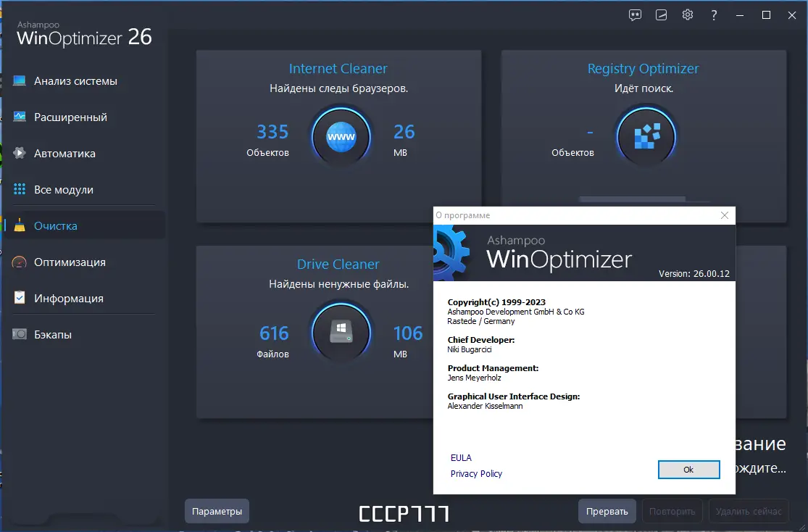Select the Очистка sidebar item
808x532 pixels.
[85, 225]
